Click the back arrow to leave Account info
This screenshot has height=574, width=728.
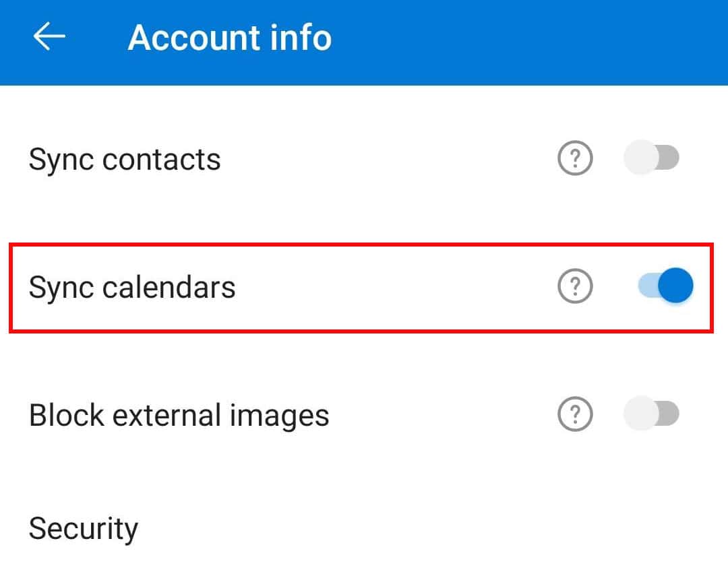pyautogui.click(x=47, y=36)
